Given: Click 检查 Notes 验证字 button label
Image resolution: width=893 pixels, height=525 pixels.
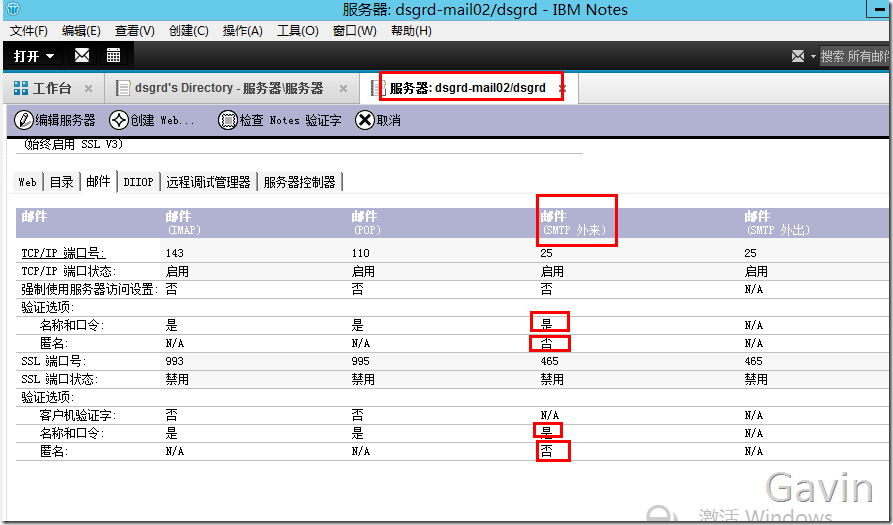Looking at the screenshot, I should (290, 120).
